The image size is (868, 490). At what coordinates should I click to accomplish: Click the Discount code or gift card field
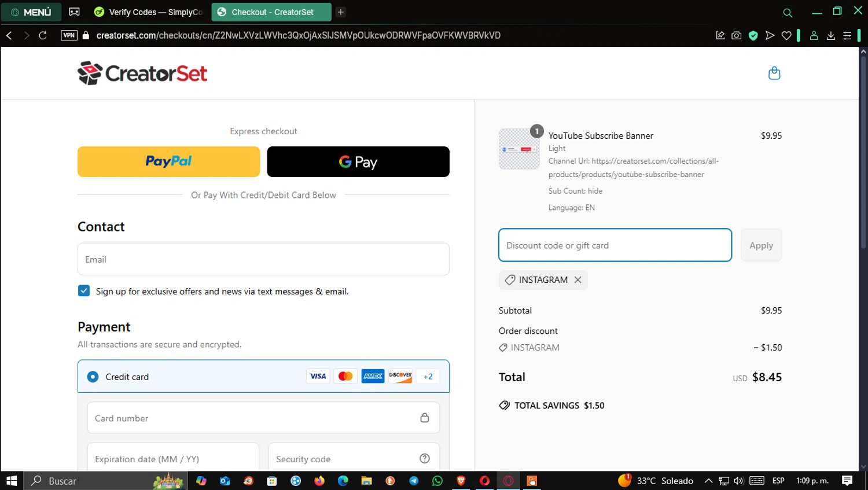click(x=615, y=245)
